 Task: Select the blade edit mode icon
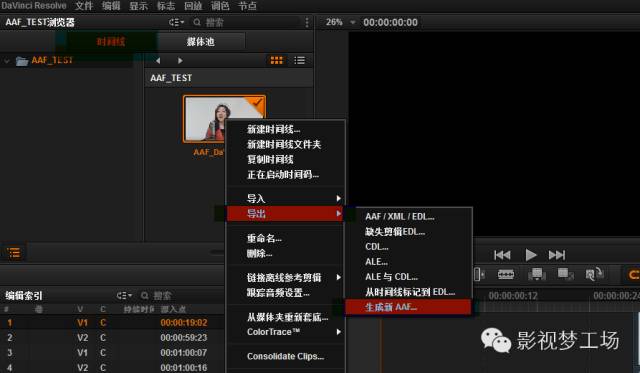[x=506, y=274]
